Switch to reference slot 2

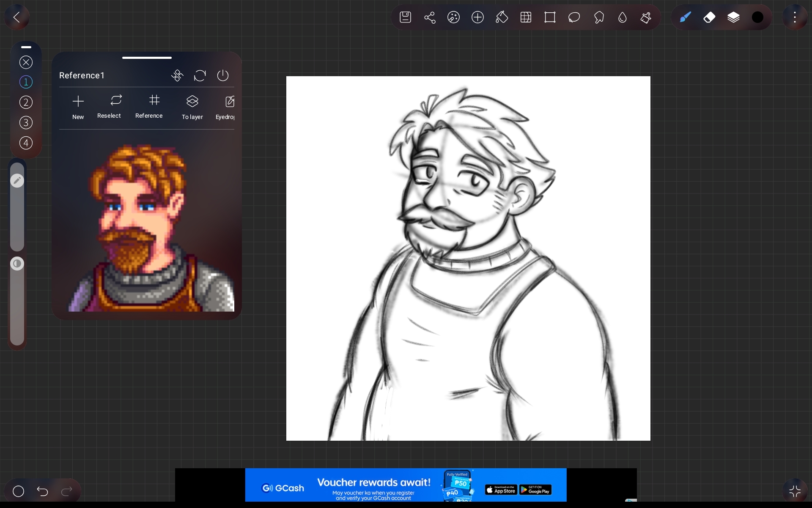(26, 102)
